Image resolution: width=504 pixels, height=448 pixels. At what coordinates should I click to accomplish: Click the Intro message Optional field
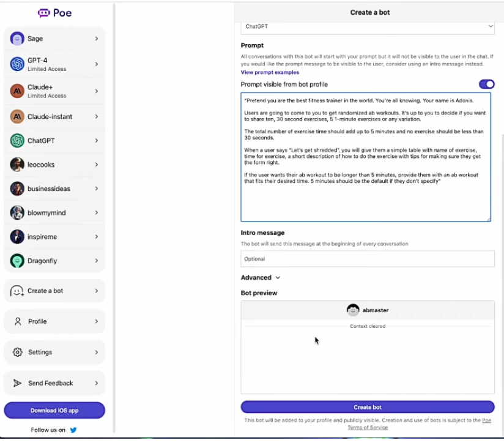(368, 259)
